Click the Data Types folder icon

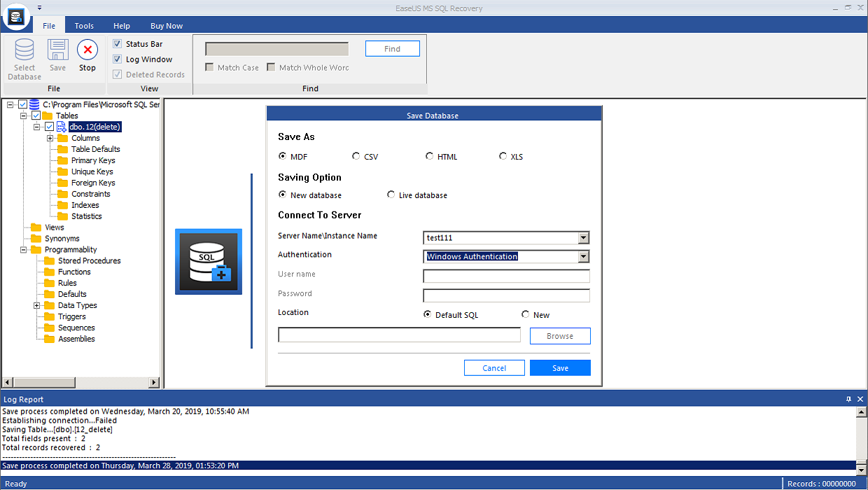coord(50,306)
